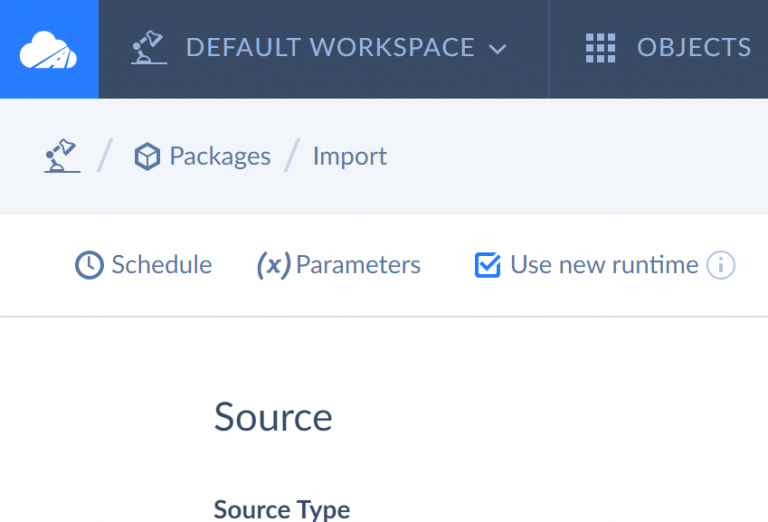This screenshot has width=768, height=522.
Task: Go to Packages in breadcrumb
Action: 219,157
